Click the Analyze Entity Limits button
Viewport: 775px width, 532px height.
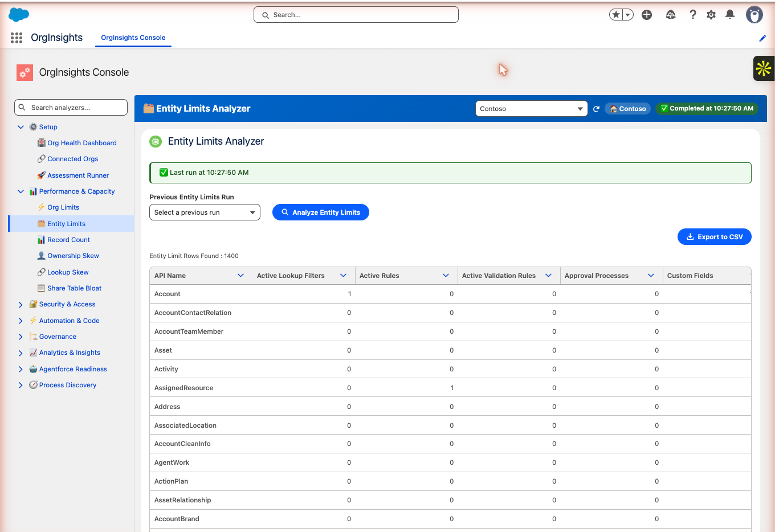[x=321, y=212]
